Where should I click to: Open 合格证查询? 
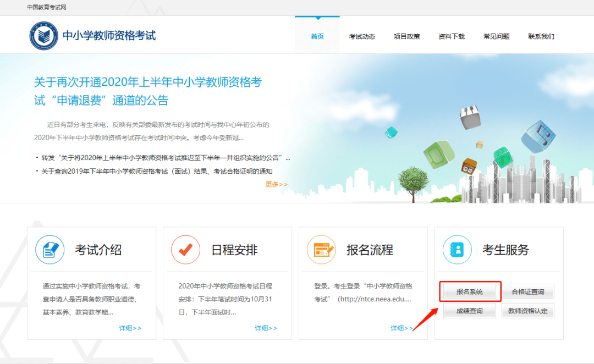tap(528, 291)
